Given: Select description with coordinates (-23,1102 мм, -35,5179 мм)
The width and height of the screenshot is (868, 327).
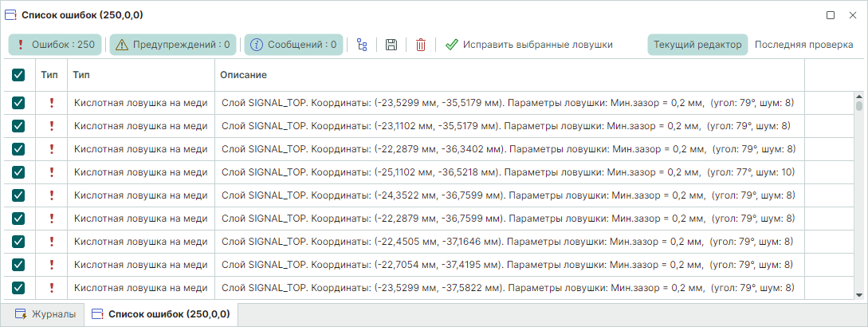Looking at the screenshot, I should (505, 126).
